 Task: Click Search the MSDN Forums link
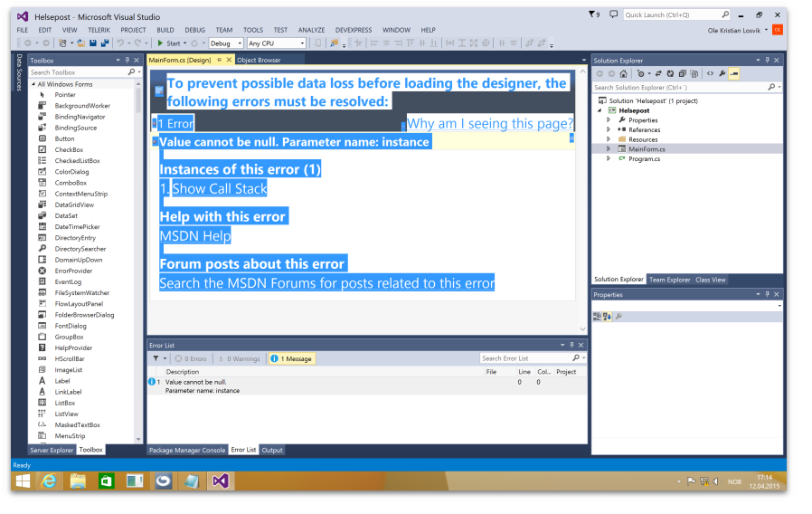[x=326, y=283]
